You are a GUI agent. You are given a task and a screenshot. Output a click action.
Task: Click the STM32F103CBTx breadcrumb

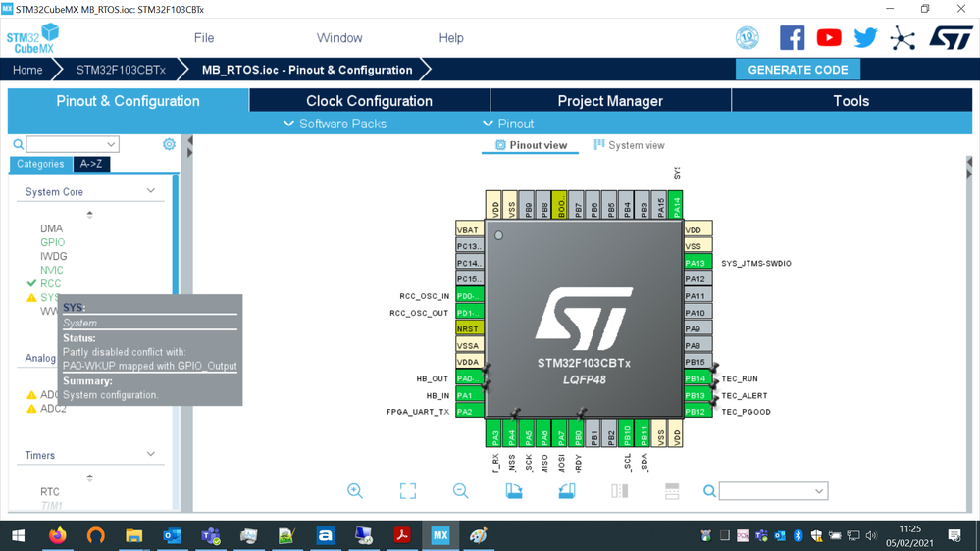[x=121, y=70]
